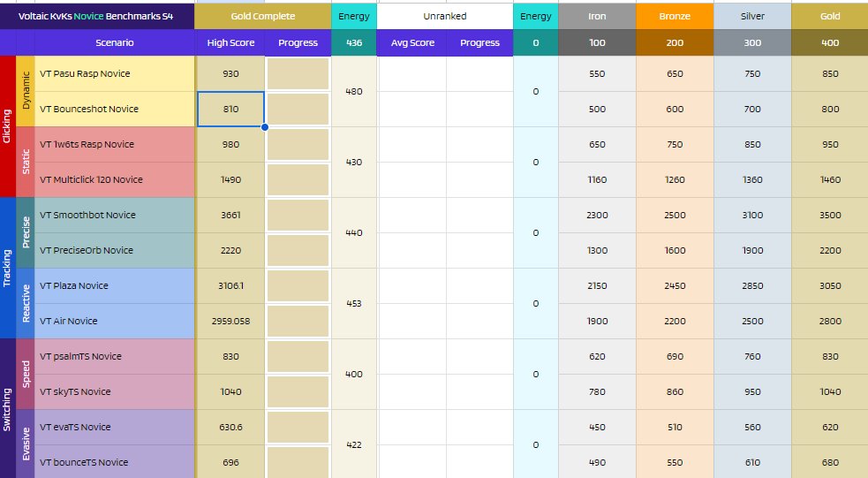The image size is (868, 478).
Task: Click the Static subcategory label
Action: (26, 162)
